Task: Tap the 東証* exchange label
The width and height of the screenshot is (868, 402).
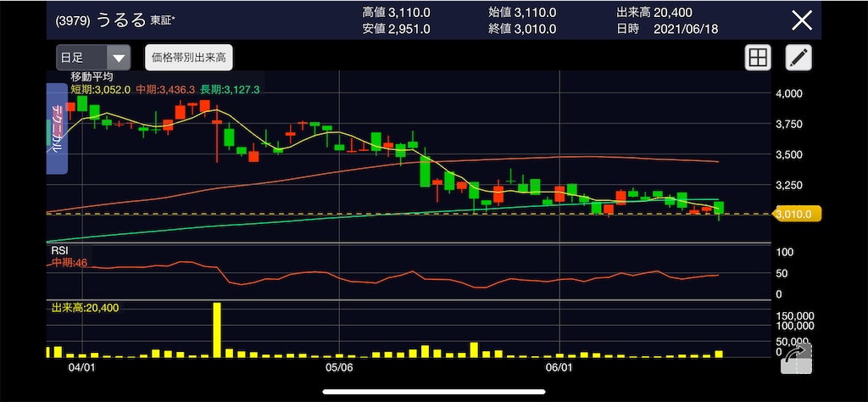Action: pyautogui.click(x=164, y=21)
